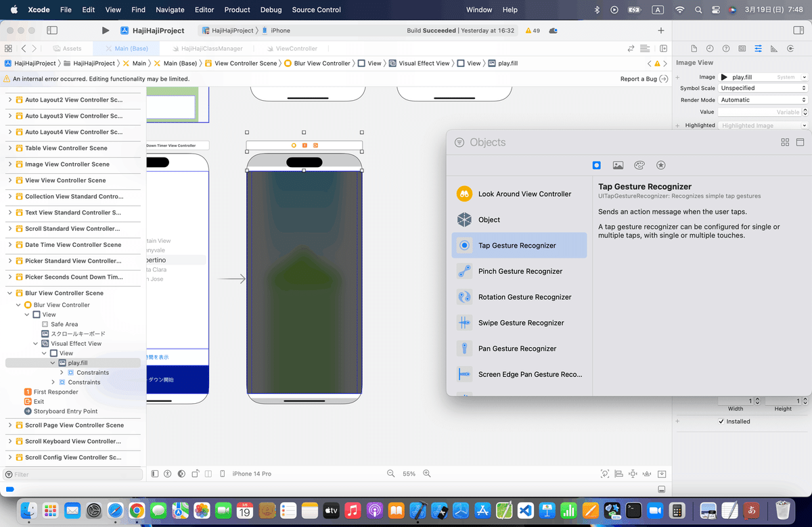Screen dimensions: 812x527
Task: Click the 55% zoom level
Action: pyautogui.click(x=409, y=474)
